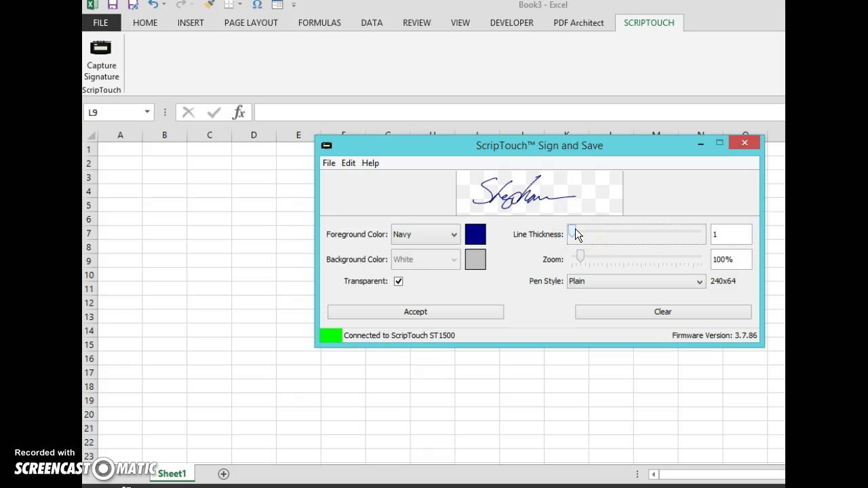Image resolution: width=868 pixels, height=488 pixels.
Task: Click the ScripTouch window title icon
Action: [x=326, y=145]
